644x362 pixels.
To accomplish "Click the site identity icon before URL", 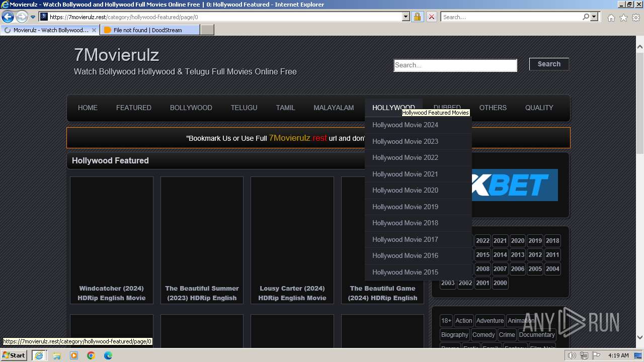I will (44, 17).
